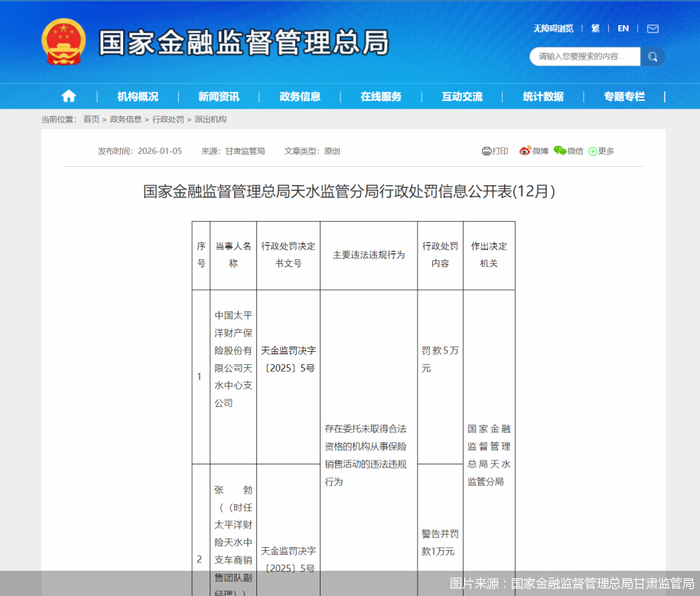Switch to traditional Chinese with 繁
Image resolution: width=700 pixels, height=596 pixels.
click(x=595, y=28)
